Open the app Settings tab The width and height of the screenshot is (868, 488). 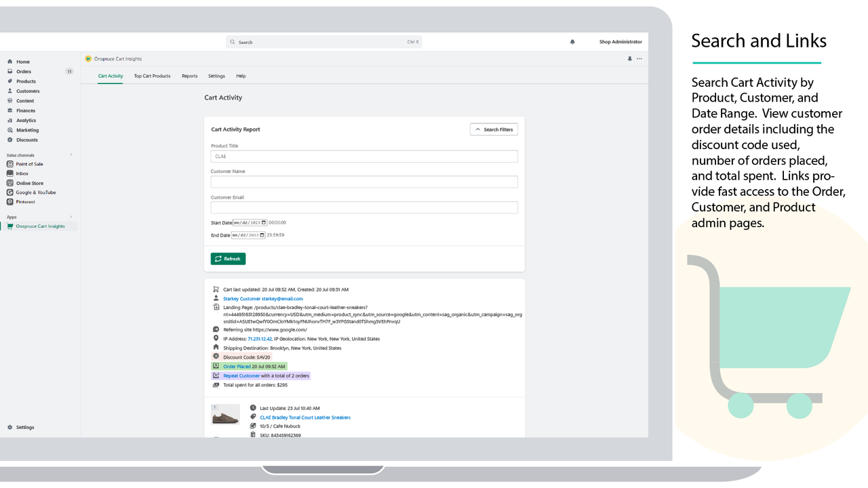coord(216,76)
